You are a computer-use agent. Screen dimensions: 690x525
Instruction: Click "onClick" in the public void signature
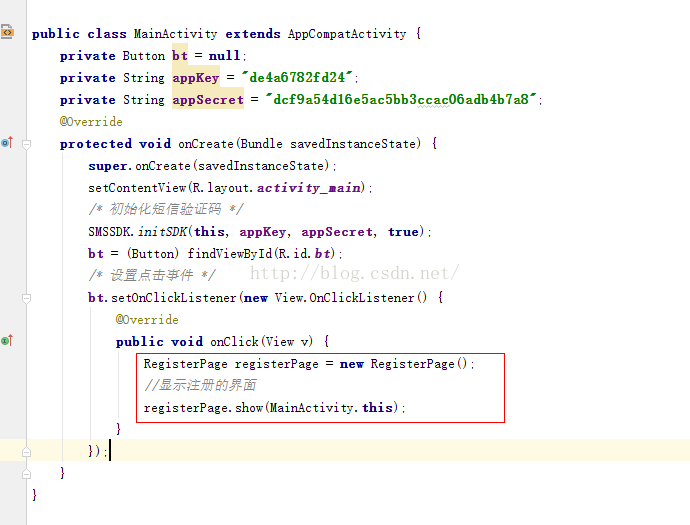tap(234, 342)
